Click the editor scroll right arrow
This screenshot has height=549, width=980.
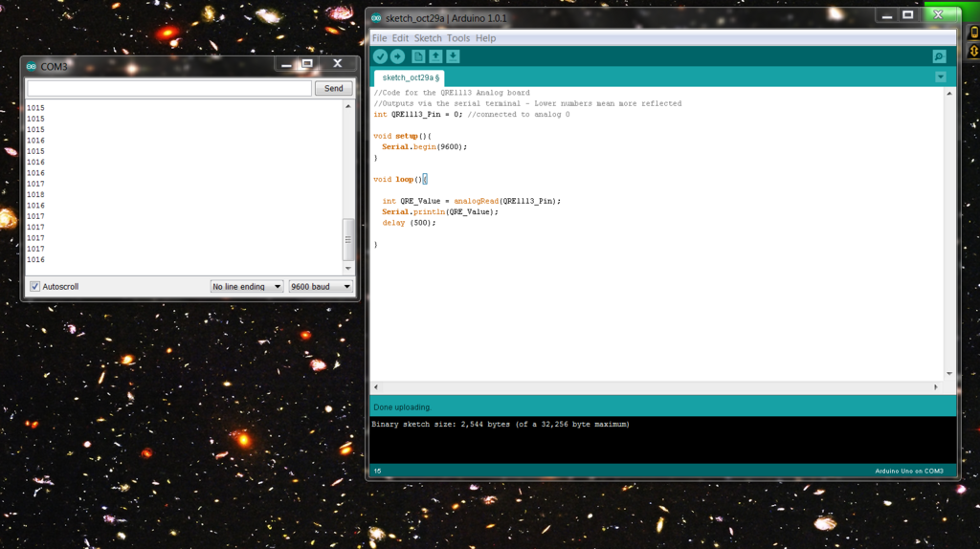[x=936, y=387]
